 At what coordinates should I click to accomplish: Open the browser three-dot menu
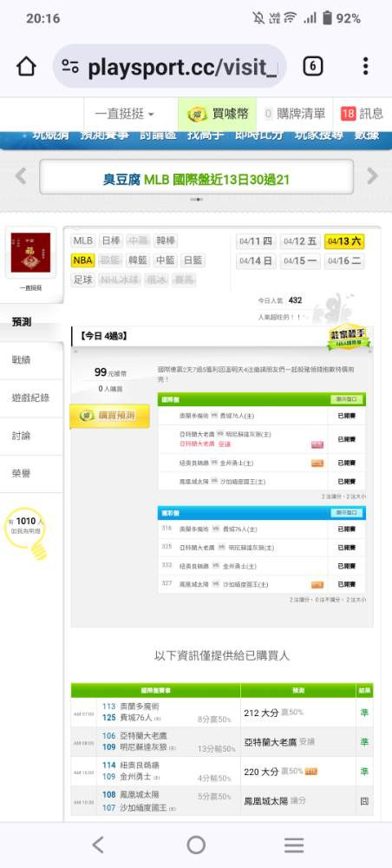point(365,67)
